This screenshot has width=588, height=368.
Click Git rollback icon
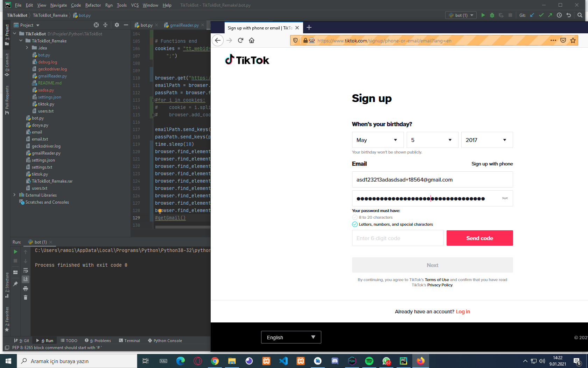(x=569, y=15)
